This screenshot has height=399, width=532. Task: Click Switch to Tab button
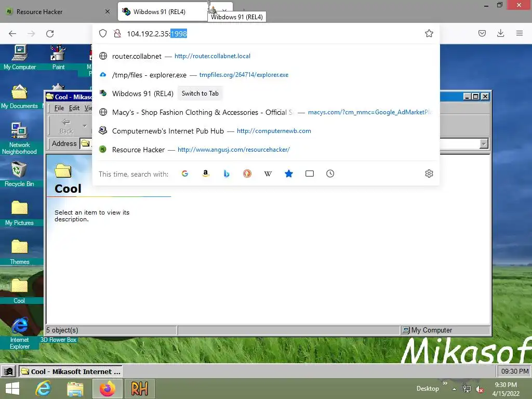(x=200, y=94)
